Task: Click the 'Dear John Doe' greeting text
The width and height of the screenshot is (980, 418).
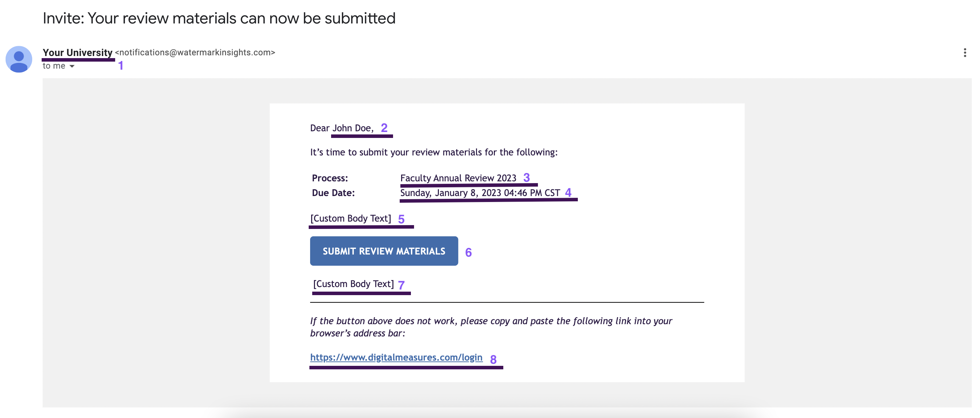Action: (342, 128)
